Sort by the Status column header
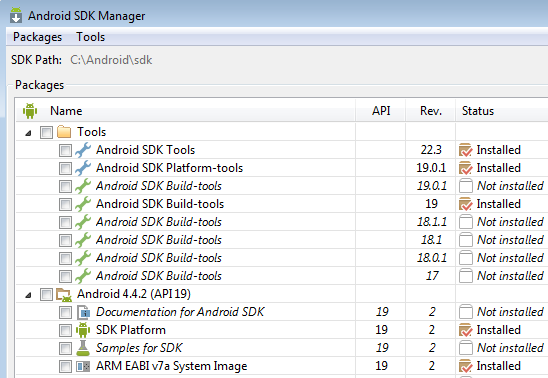The width and height of the screenshot is (548, 378). click(502, 111)
